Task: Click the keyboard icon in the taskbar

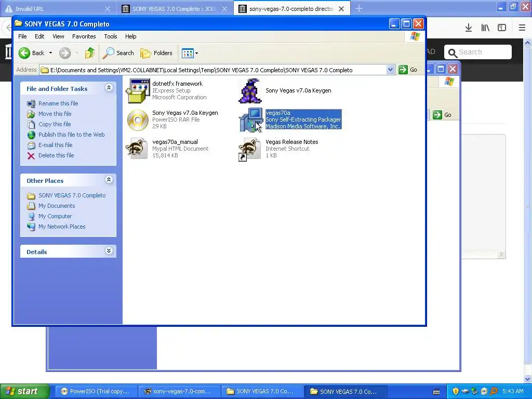Action: [436, 392]
